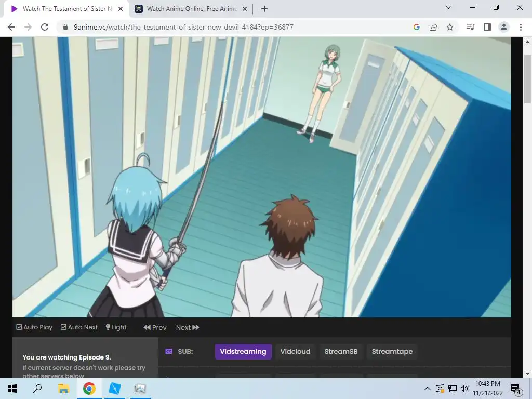This screenshot has width=532, height=399.
Task: Open the monitor app taskbar icon
Action: (x=140, y=389)
